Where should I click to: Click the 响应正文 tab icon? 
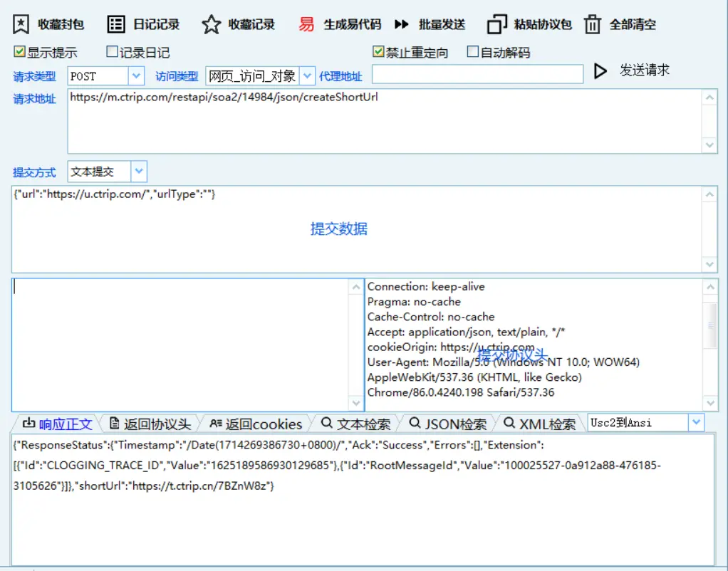(28, 423)
